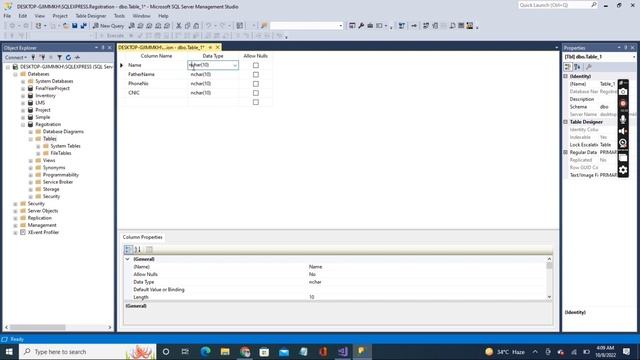The image size is (640, 360).
Task: Click the Object Explorer horizontal scrollbar thumb
Action: click(x=38, y=327)
